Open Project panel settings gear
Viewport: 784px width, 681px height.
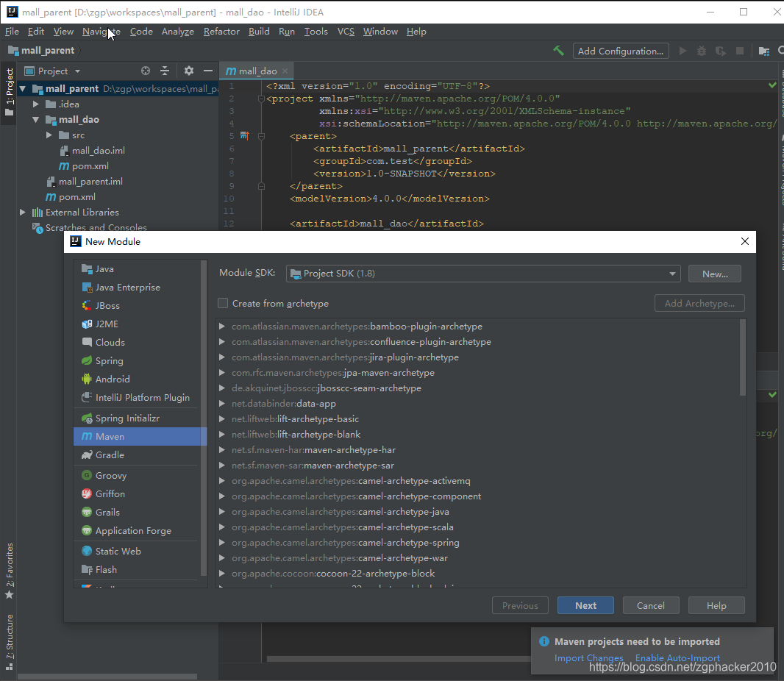188,71
